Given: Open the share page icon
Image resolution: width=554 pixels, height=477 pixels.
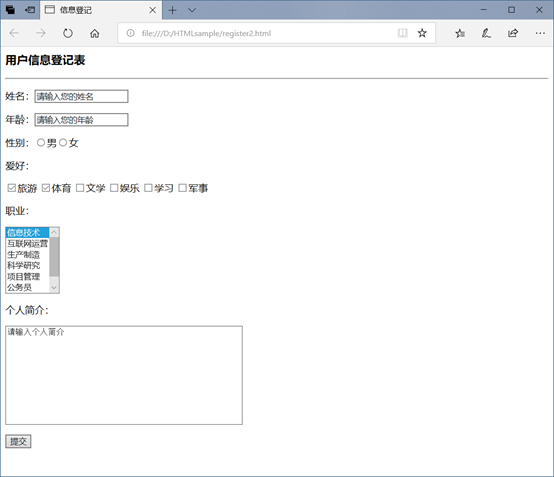Looking at the screenshot, I should coord(513,33).
